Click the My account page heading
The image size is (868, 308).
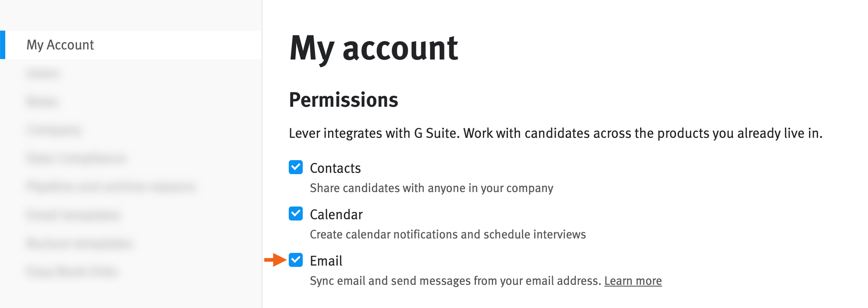click(x=374, y=48)
